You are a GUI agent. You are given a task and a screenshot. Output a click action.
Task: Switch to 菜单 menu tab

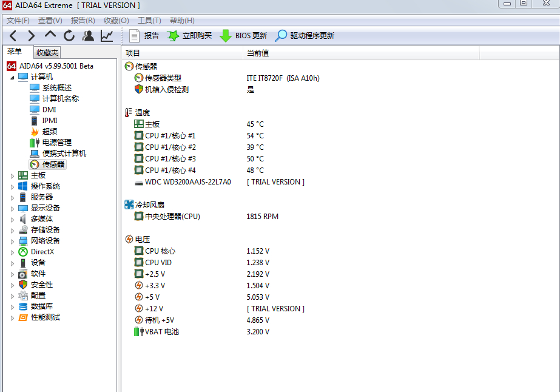15,52
